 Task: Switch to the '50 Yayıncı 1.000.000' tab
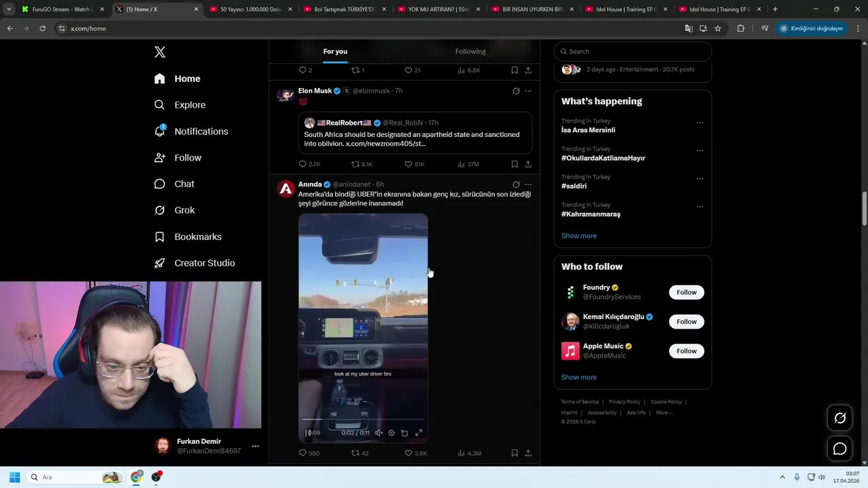pyautogui.click(x=250, y=9)
